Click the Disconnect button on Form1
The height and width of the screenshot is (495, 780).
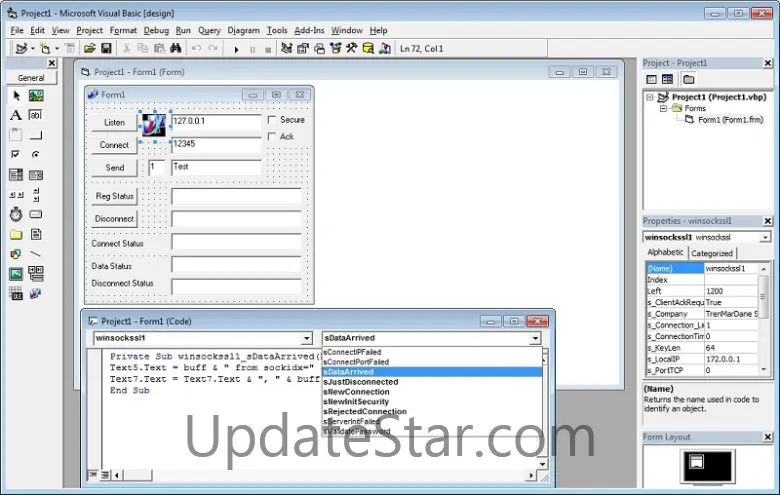(x=114, y=219)
